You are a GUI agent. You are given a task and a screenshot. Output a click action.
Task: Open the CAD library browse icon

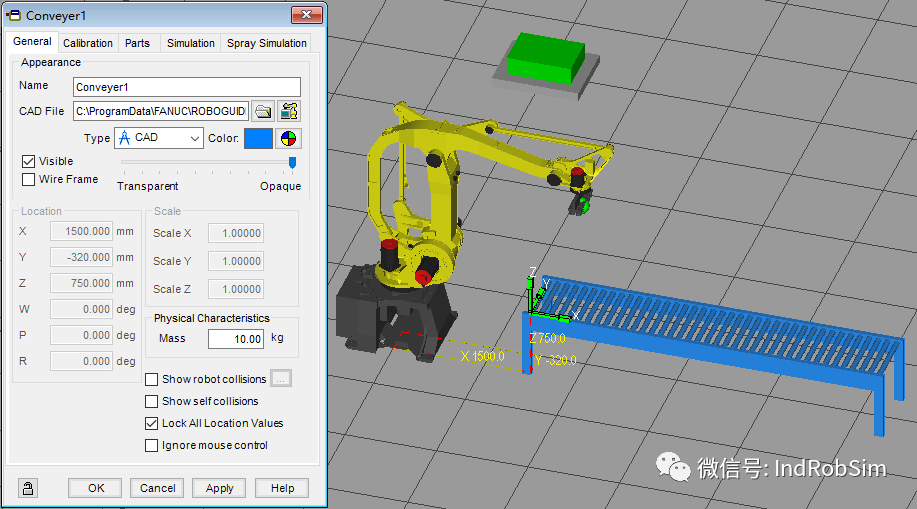[289, 111]
